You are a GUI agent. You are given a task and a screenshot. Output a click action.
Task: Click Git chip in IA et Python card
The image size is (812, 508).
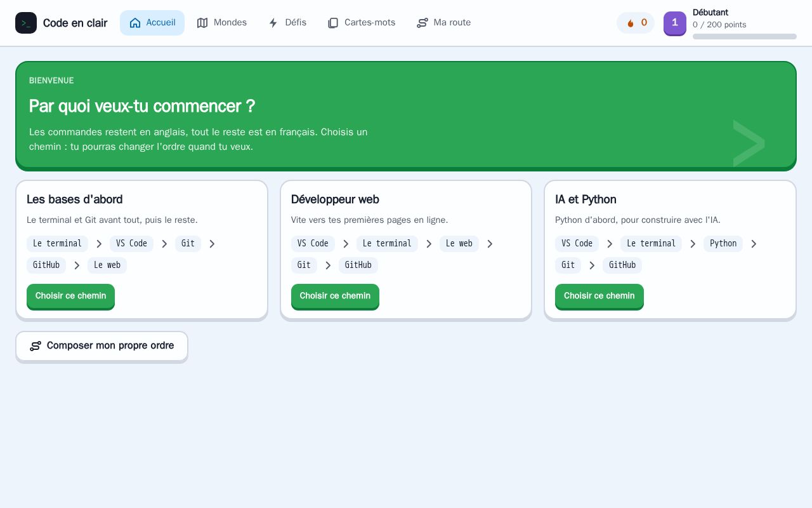[x=568, y=265]
